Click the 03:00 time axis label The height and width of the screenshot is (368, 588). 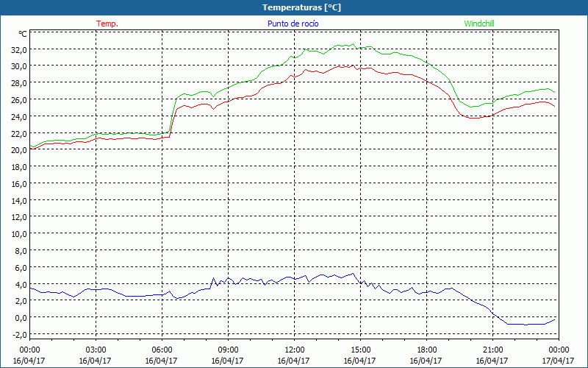click(96, 350)
